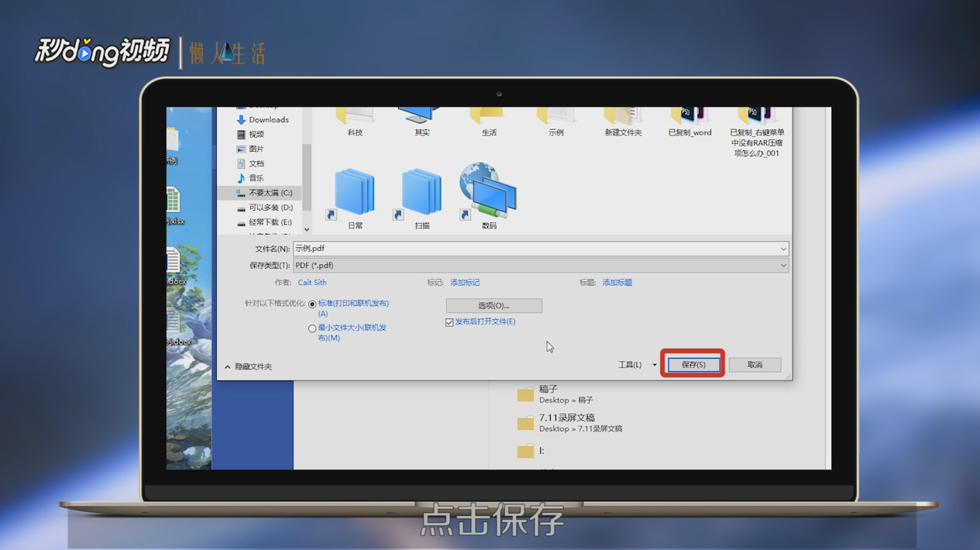980x550 pixels.
Task: Open 稿子 folder in Word window
Action: pos(555,394)
